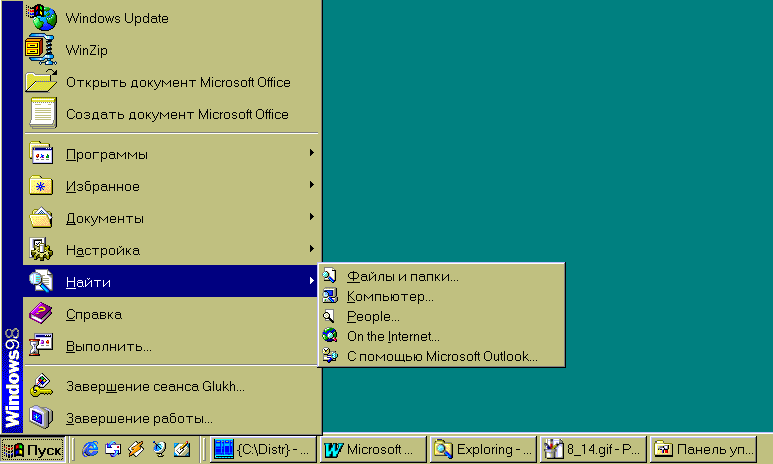Click the Пуск start button
This screenshot has height=464, width=773.
(33, 449)
